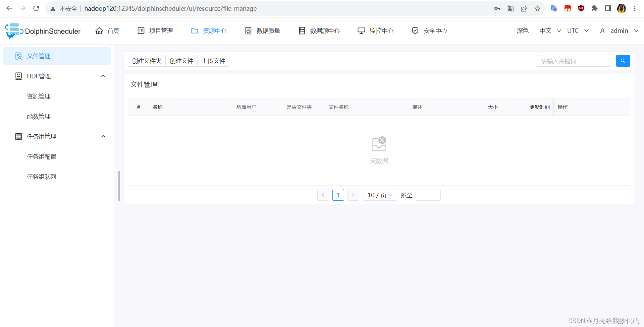This screenshot has width=644, height=327.
Task: Select 文件管理 in the sidebar
Action: pos(57,56)
